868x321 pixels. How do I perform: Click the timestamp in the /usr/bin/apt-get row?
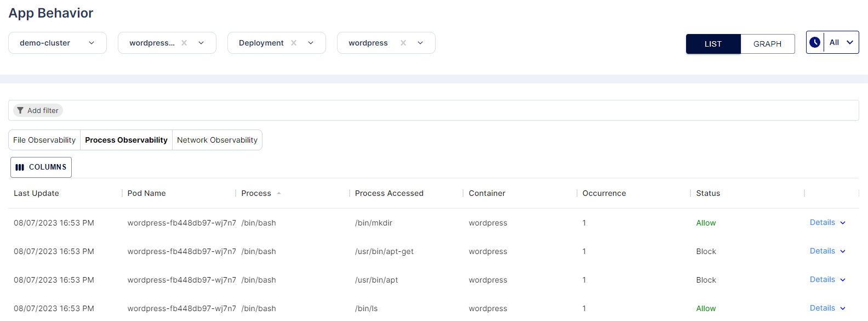coord(54,251)
